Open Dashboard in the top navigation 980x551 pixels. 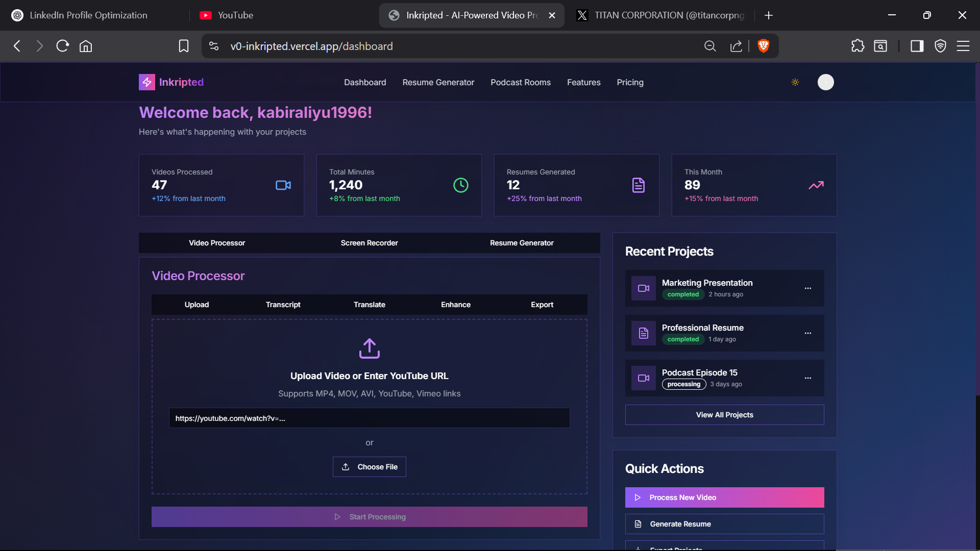click(x=365, y=82)
